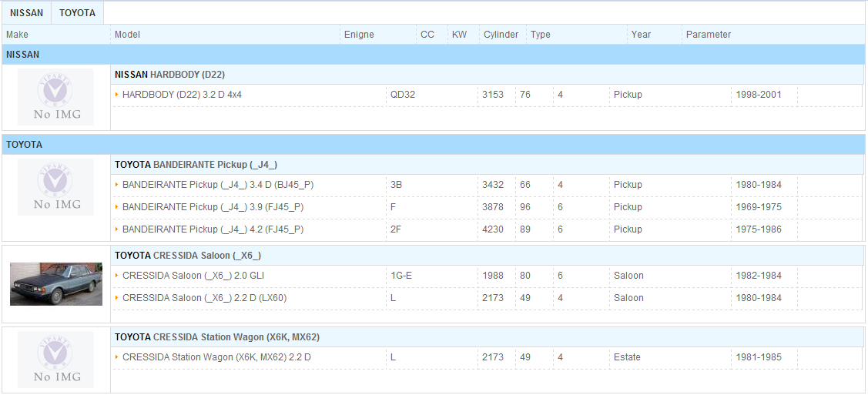Open TOYOTA BANDEIRANTE Pickup (_J4_) heading
This screenshot has width=868, height=395.
point(196,164)
